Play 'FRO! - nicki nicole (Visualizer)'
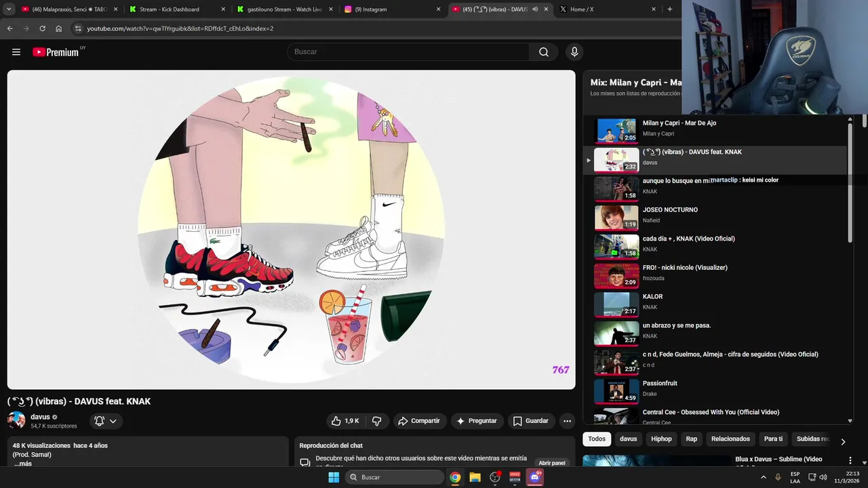 coord(715,276)
